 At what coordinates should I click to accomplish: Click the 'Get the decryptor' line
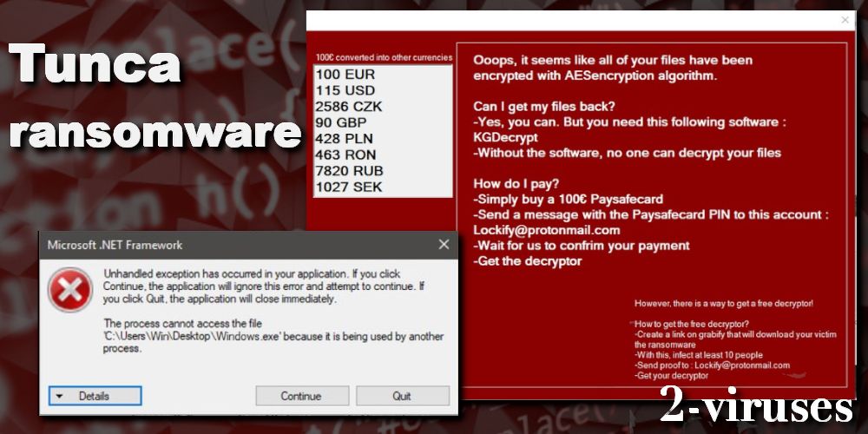[528, 260]
